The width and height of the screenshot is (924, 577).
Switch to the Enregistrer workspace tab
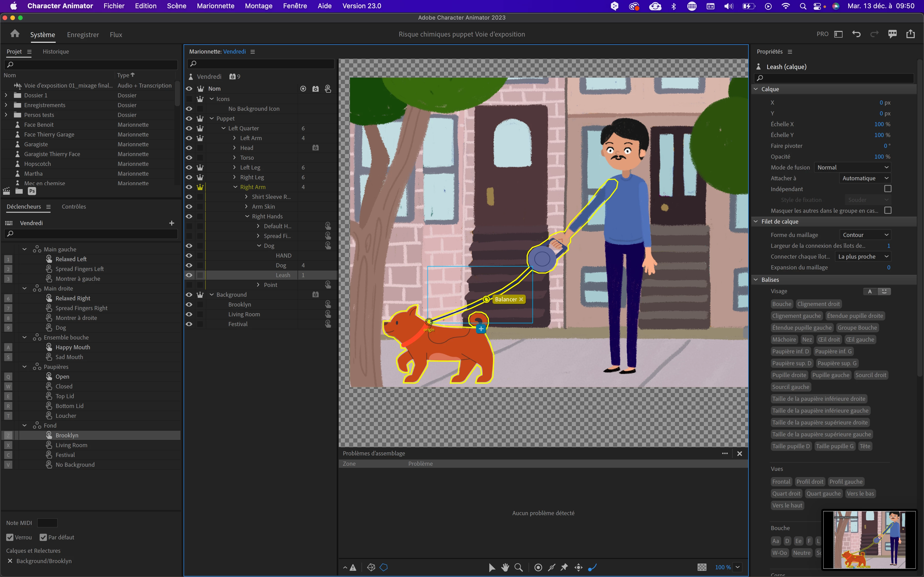[83, 35]
